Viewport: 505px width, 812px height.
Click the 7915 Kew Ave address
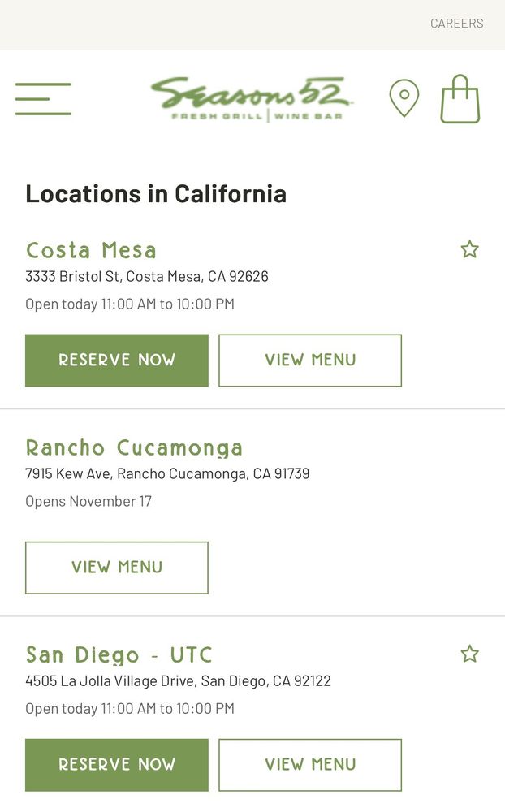pyautogui.click(x=167, y=473)
